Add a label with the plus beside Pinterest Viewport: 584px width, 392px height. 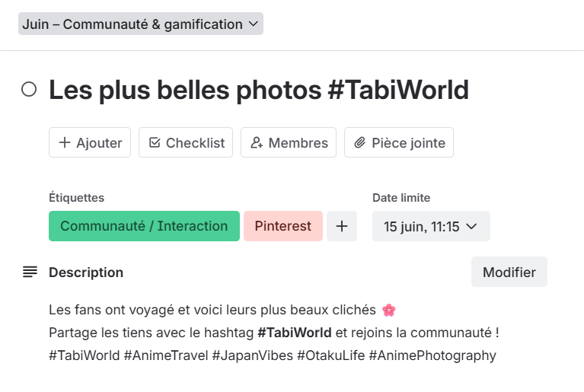(x=342, y=226)
